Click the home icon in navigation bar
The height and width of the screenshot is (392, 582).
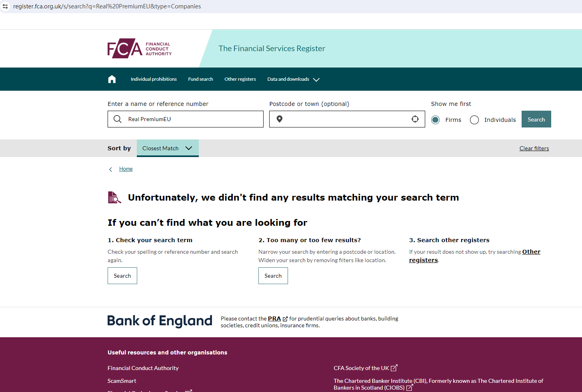tap(112, 79)
